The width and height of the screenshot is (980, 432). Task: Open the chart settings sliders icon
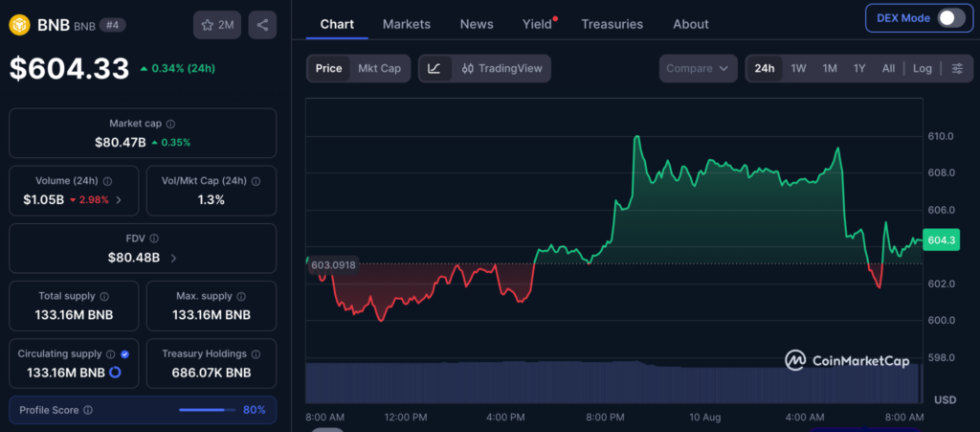957,69
